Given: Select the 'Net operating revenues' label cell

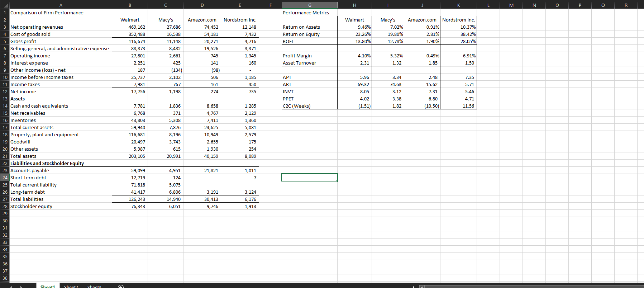Looking at the screenshot, I should pyautogui.click(x=61, y=27).
